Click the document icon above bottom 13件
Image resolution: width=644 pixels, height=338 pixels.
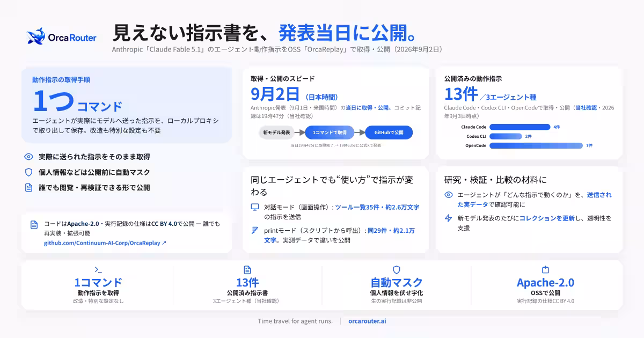(x=247, y=270)
